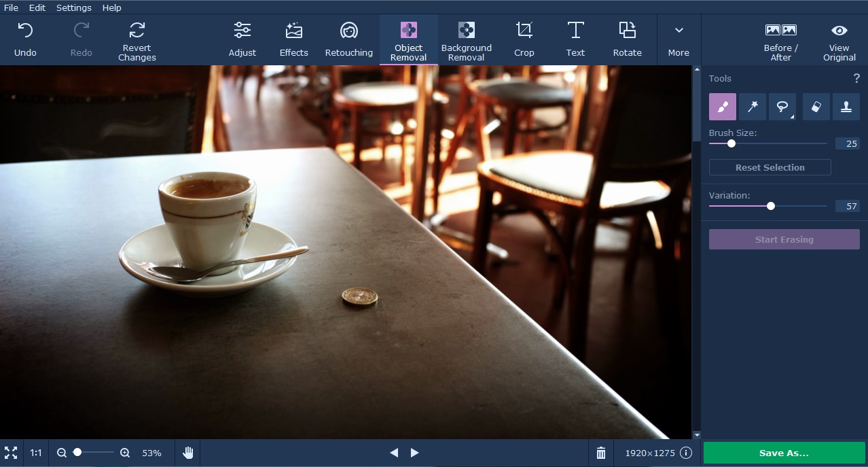Open the File menu
Image resolution: width=868 pixels, height=467 pixels.
click(11, 7)
